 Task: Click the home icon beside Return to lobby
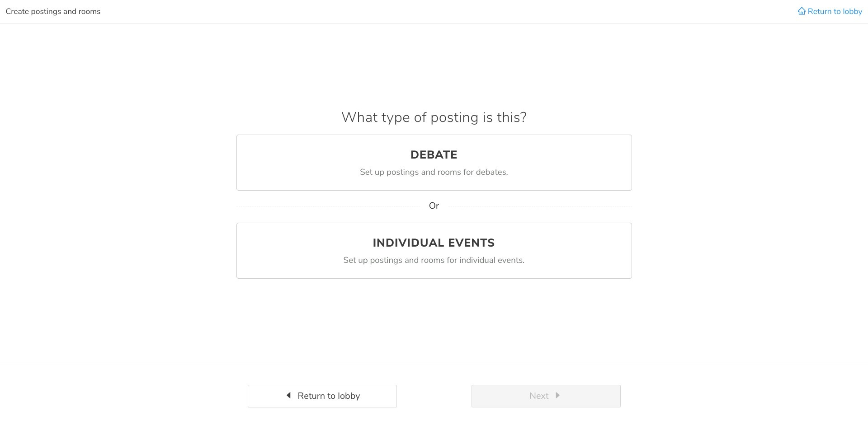(802, 11)
